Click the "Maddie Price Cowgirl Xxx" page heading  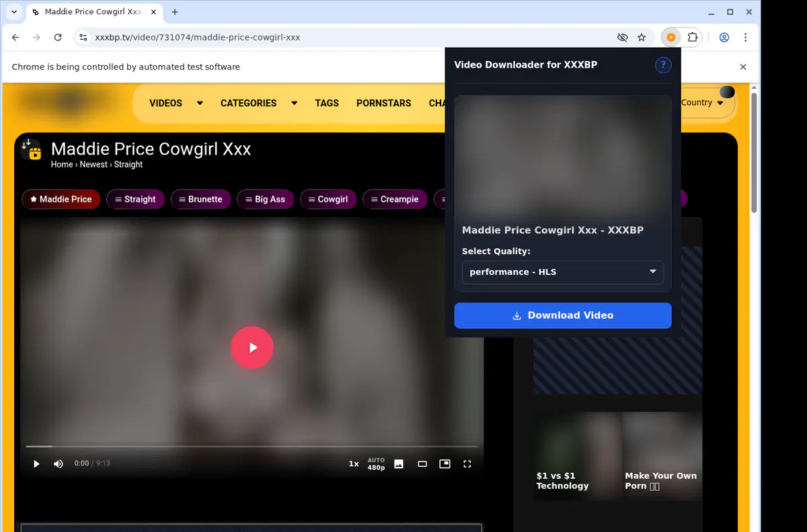[151, 149]
